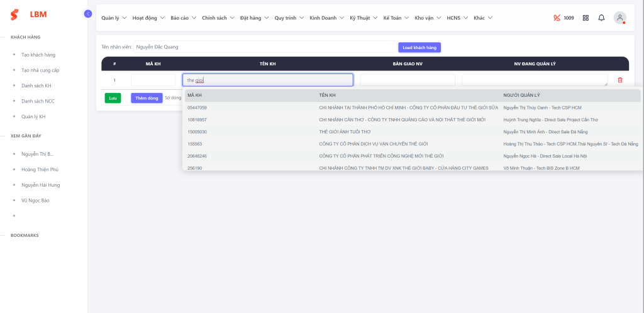
Task: Click the Tên nhân viên input field
Action: coord(265,47)
